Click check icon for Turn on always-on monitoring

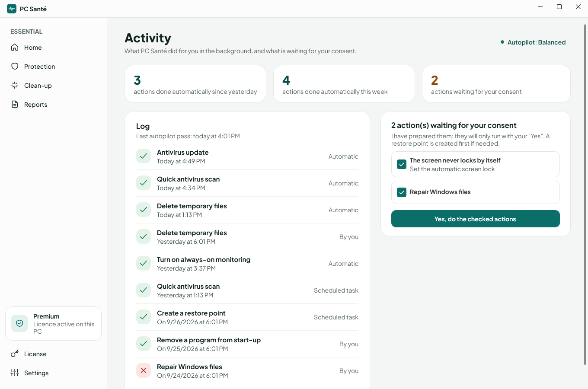click(144, 263)
